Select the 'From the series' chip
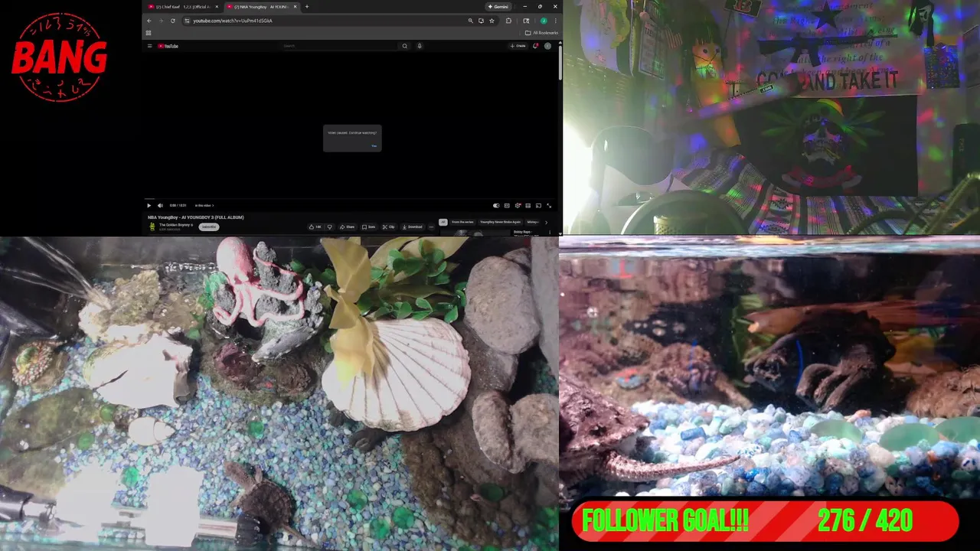The height and width of the screenshot is (551, 980). tap(462, 222)
